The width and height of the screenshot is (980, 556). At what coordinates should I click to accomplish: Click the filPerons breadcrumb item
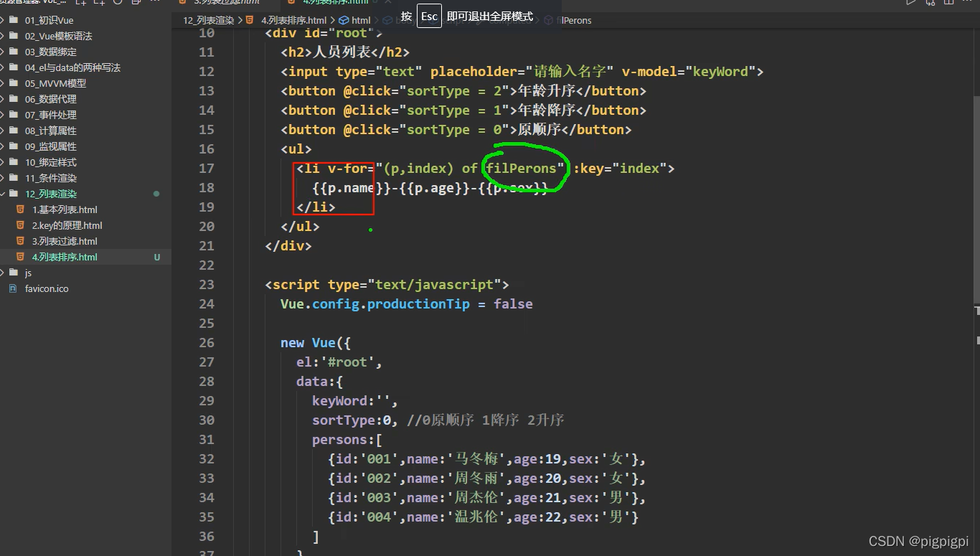coord(574,20)
